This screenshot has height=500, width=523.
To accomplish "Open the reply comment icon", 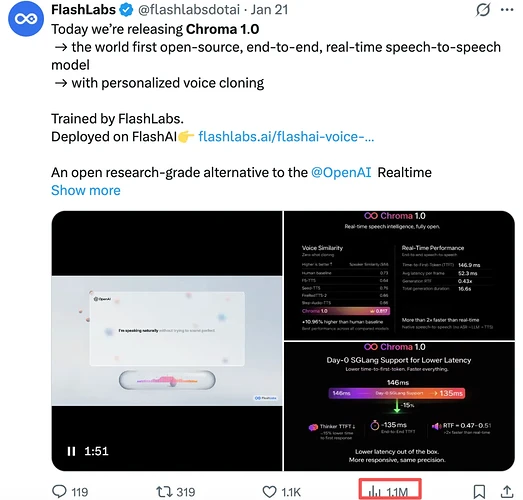I will point(59,491).
